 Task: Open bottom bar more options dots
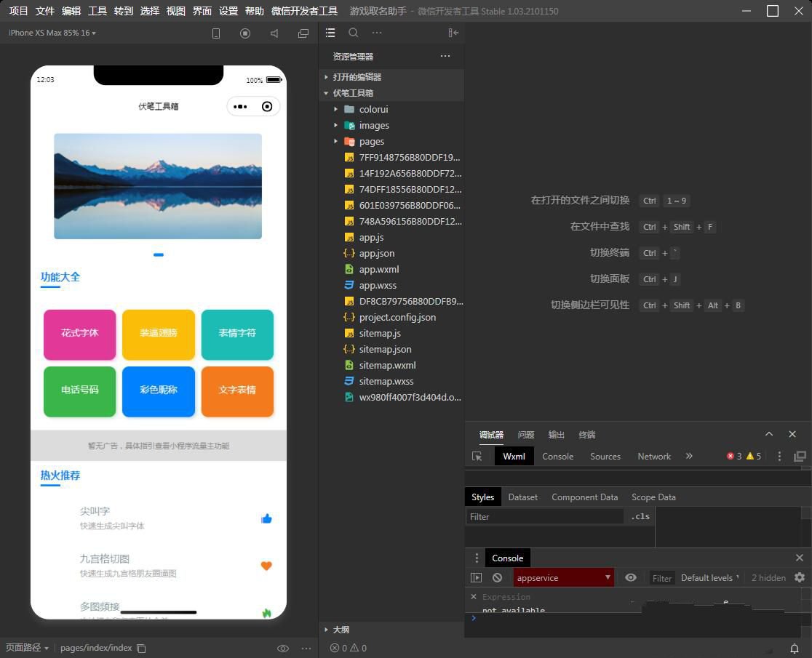306,648
